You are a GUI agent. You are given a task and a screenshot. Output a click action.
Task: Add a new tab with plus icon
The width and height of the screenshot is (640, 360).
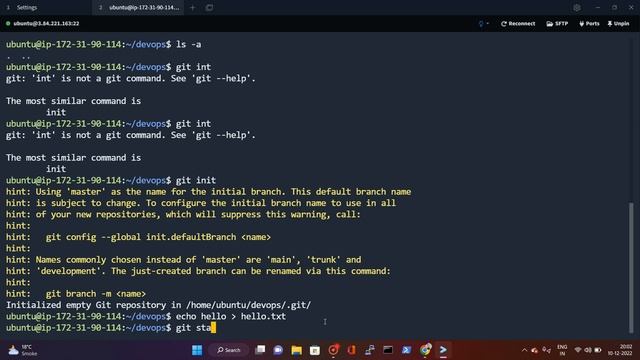193,7
